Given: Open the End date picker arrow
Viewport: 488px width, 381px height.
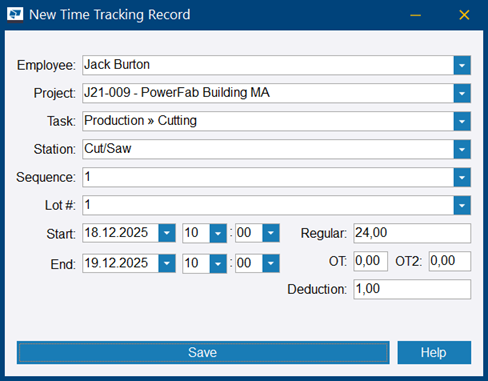Looking at the screenshot, I should (167, 263).
